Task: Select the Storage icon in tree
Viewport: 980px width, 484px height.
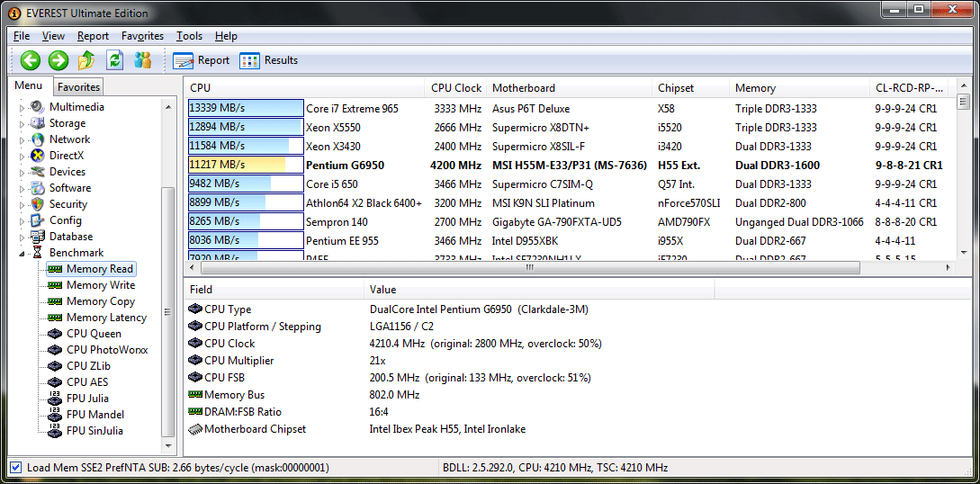Action: click(x=38, y=123)
